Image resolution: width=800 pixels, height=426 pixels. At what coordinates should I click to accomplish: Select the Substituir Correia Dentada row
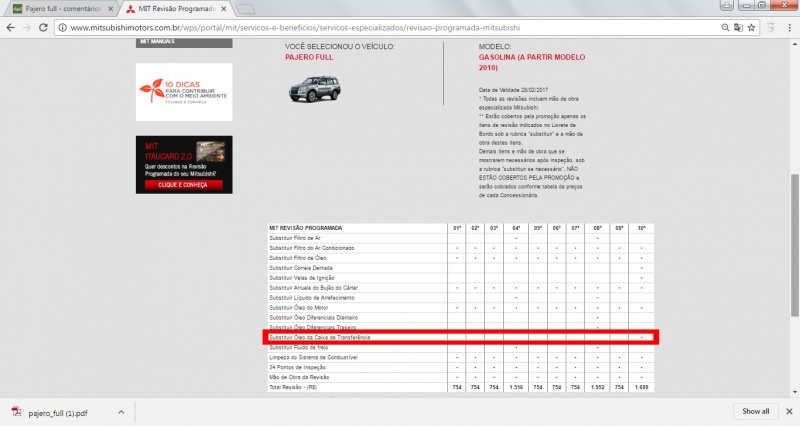pos(461,268)
